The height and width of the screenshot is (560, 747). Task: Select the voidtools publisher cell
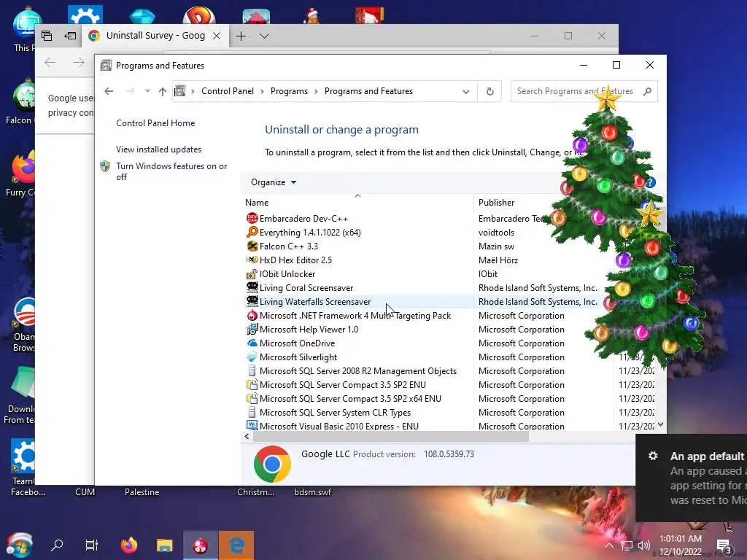pos(496,233)
